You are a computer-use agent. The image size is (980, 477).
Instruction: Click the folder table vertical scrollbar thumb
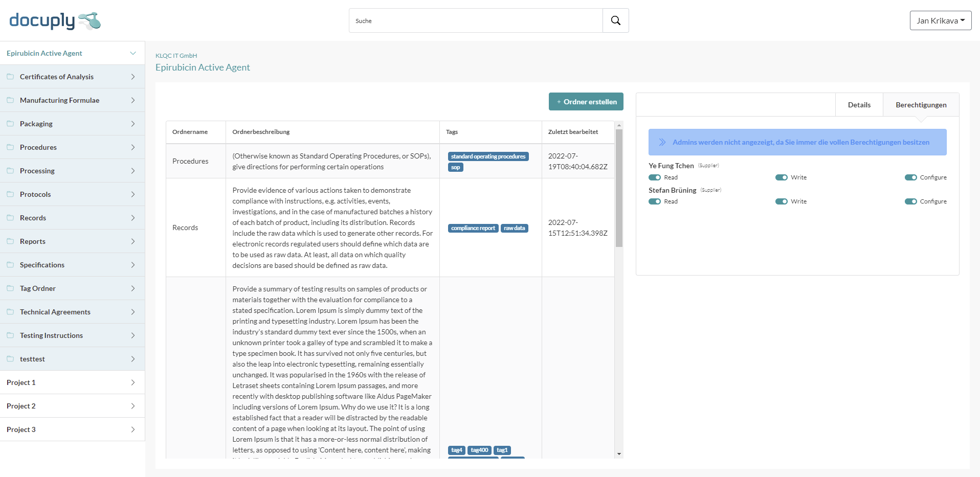click(619, 188)
